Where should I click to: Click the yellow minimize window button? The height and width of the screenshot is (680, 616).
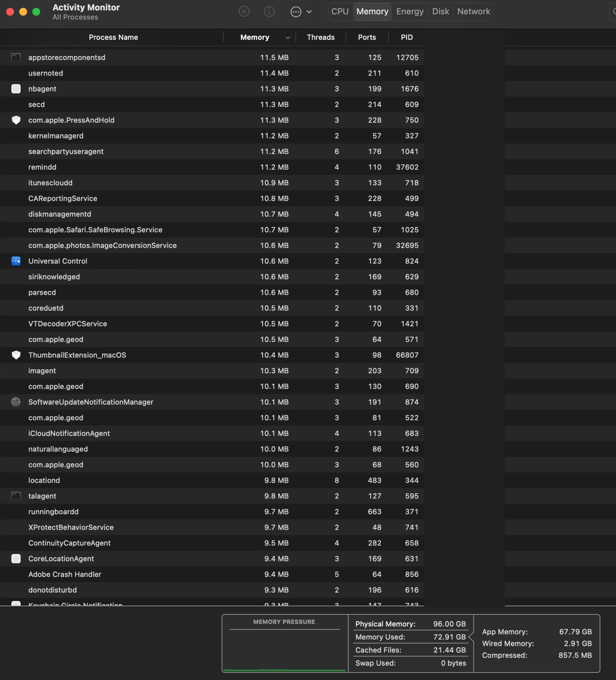coord(23,12)
